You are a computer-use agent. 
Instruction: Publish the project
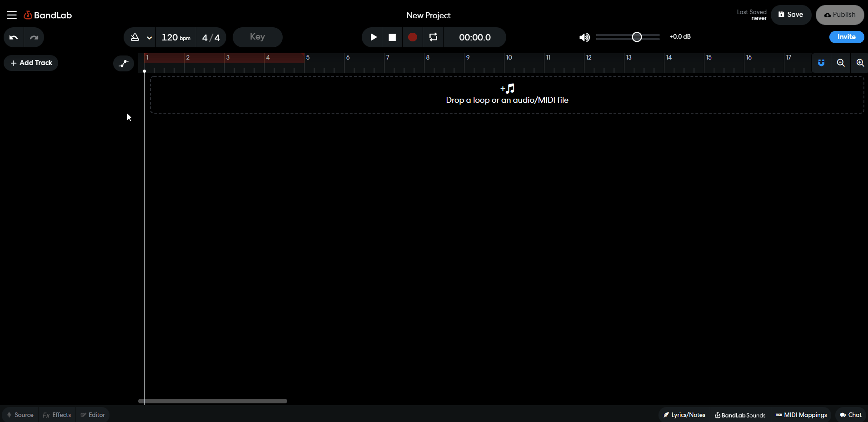coord(839,15)
